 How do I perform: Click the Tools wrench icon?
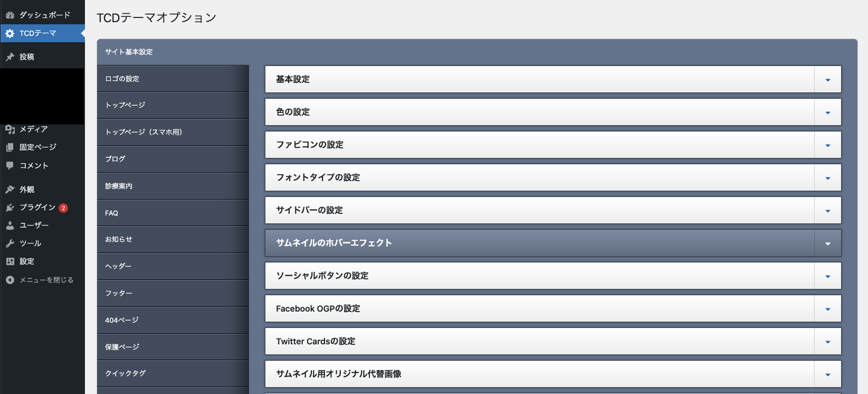[x=10, y=243]
